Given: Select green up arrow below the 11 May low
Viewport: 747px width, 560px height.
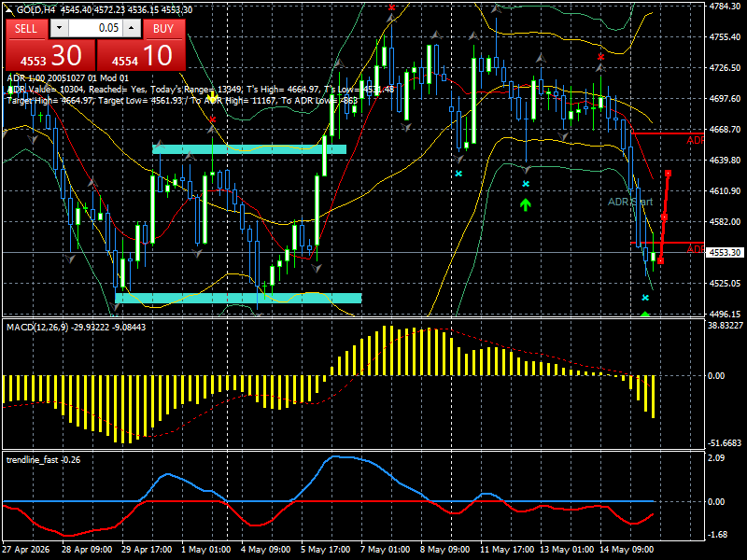Looking at the screenshot, I should pyautogui.click(x=525, y=204).
